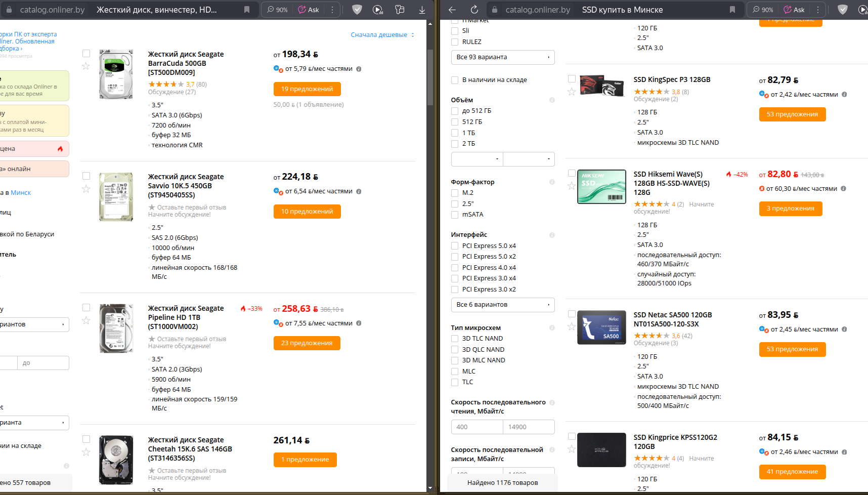The image size is (868, 495).
Task: Expand the 'Все 93 варианта' dropdown
Action: (x=503, y=57)
